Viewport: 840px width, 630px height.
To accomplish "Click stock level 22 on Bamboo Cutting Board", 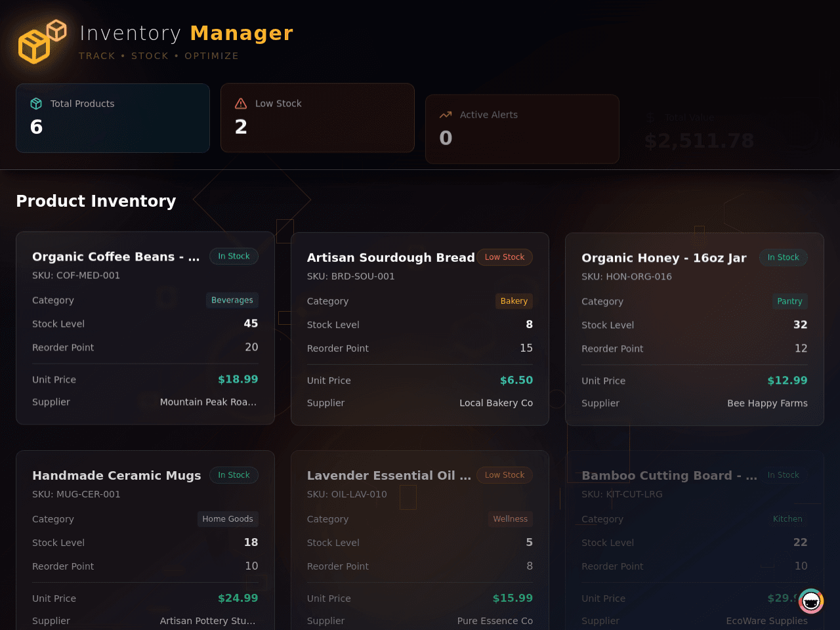I will 800,543.
